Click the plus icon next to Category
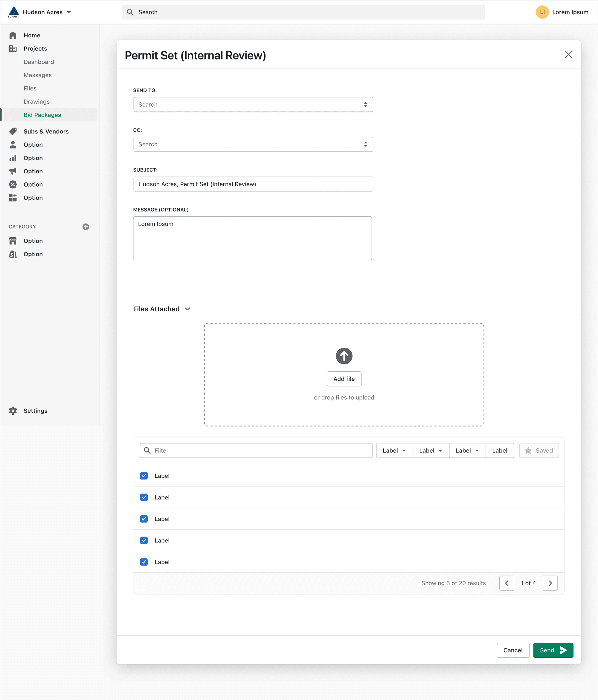 (x=86, y=227)
